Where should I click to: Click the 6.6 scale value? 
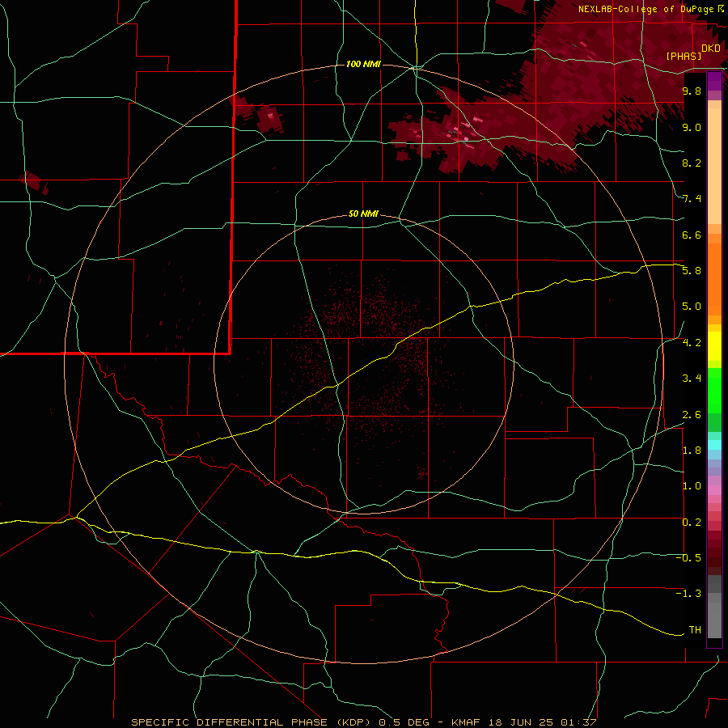[692, 235]
